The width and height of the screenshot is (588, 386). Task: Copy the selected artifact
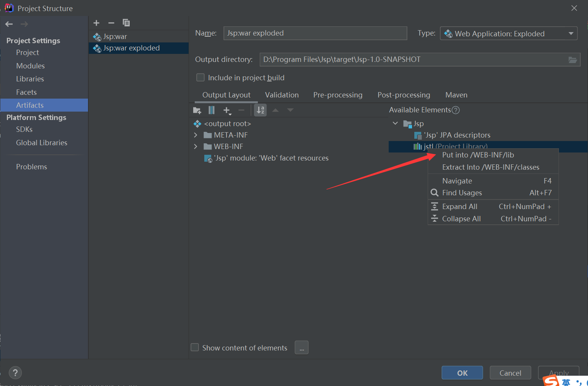tap(126, 23)
